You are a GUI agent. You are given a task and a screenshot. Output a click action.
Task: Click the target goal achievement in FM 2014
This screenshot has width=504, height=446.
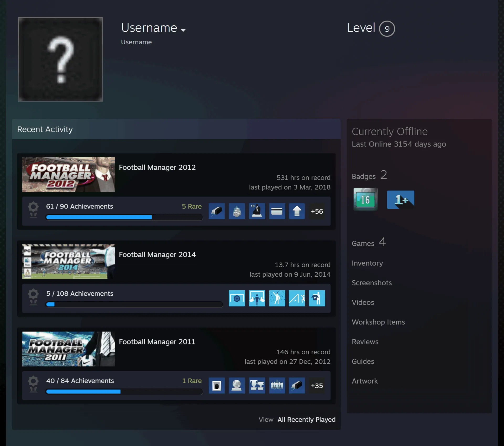tap(237, 298)
